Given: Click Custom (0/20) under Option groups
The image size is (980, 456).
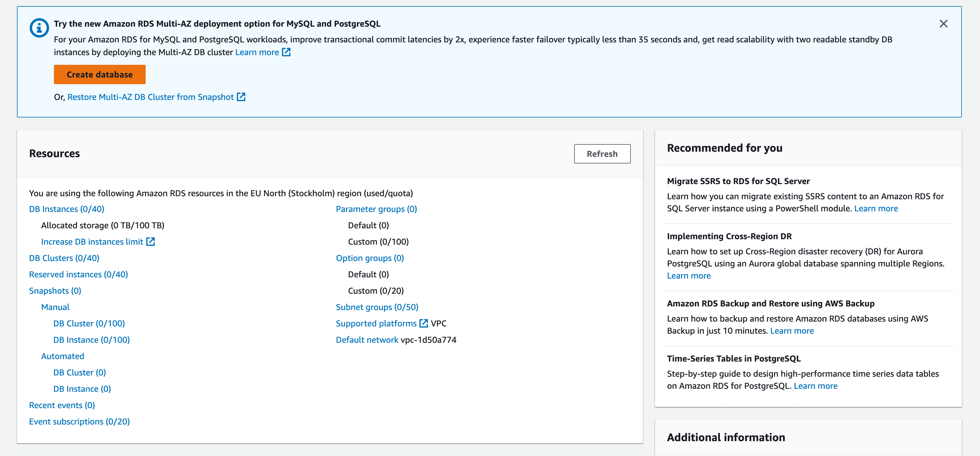Looking at the screenshot, I should click(376, 291).
